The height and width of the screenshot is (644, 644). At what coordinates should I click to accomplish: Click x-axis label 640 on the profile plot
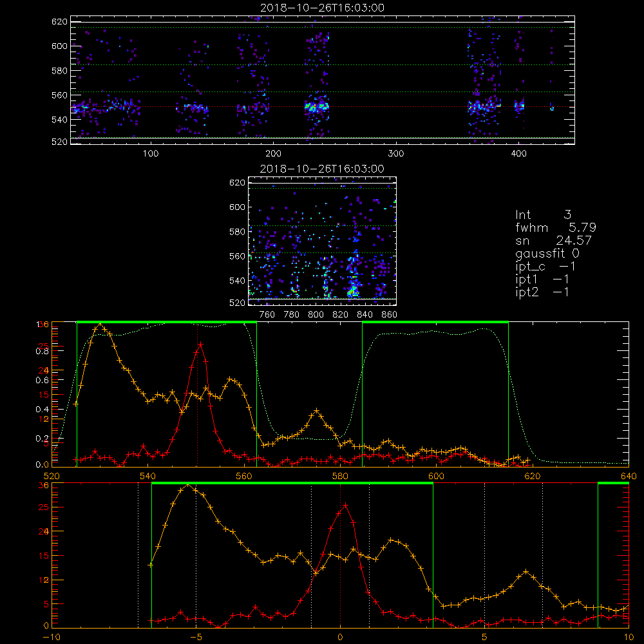[629, 477]
